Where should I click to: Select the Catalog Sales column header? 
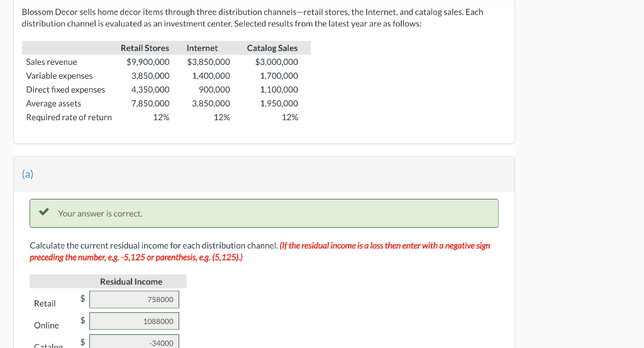click(272, 48)
